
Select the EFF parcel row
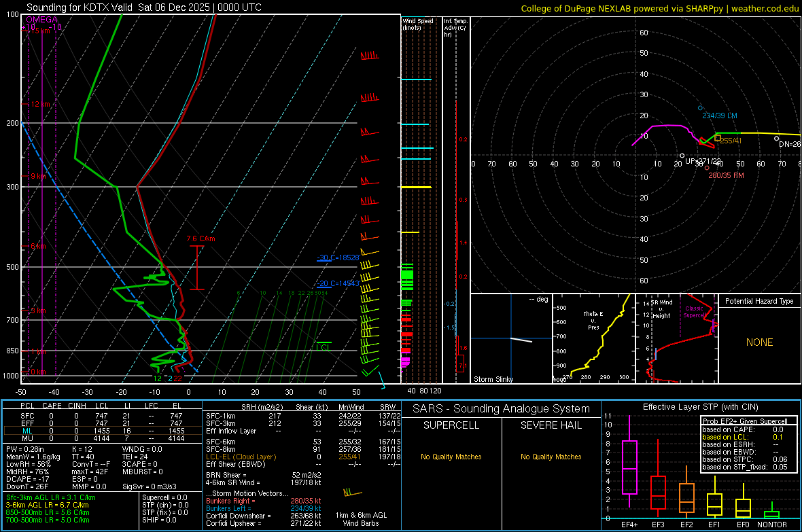pos(102,423)
